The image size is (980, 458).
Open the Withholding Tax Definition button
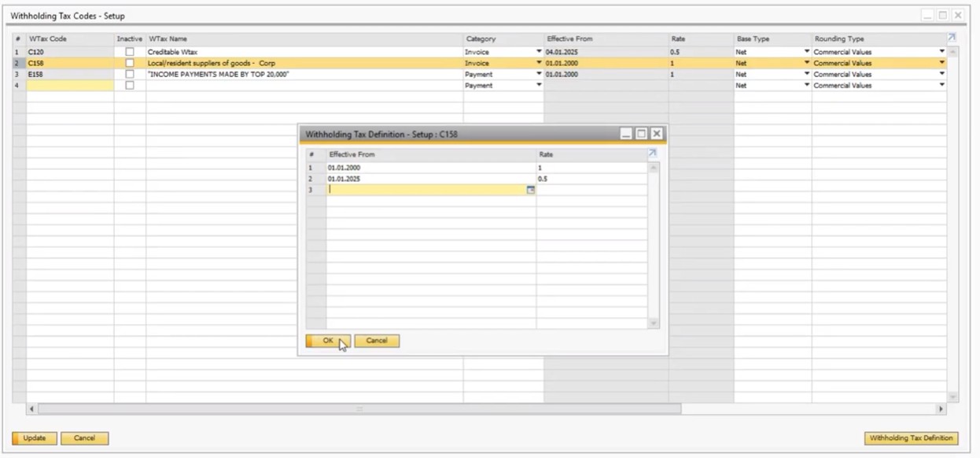tap(911, 438)
